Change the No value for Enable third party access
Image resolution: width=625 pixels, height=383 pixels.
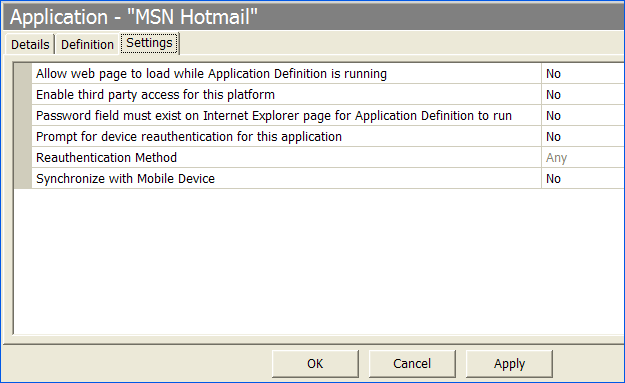tap(583, 95)
